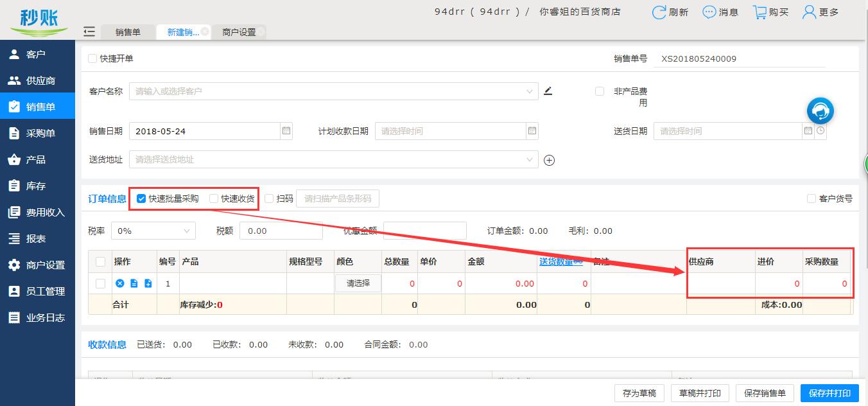Image resolution: width=868 pixels, height=406 pixels.
Task: Uncheck the 快速批量采购 checkbox
Action: tap(141, 198)
